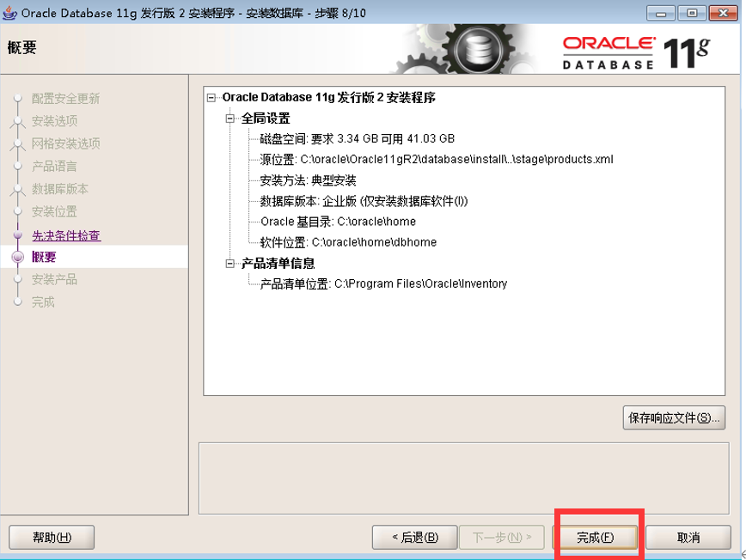Collapse the 产品清单信息 tree node
This screenshot has height=560, width=746.
(x=230, y=264)
